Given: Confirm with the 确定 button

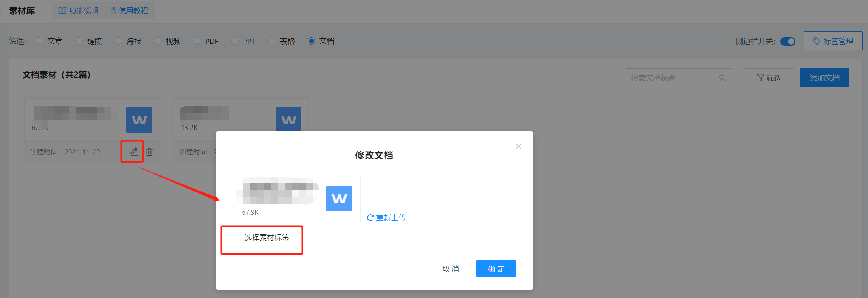Looking at the screenshot, I should [496, 269].
